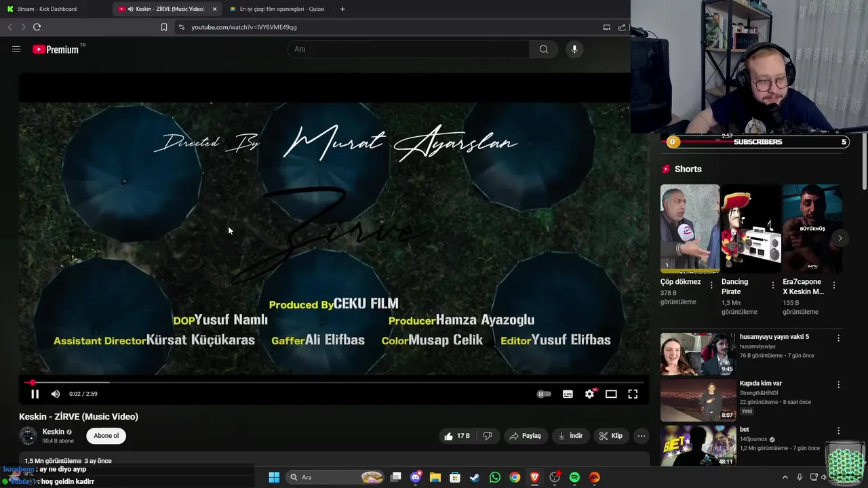Click the browser picture-in-picture/cast icon

point(606,27)
